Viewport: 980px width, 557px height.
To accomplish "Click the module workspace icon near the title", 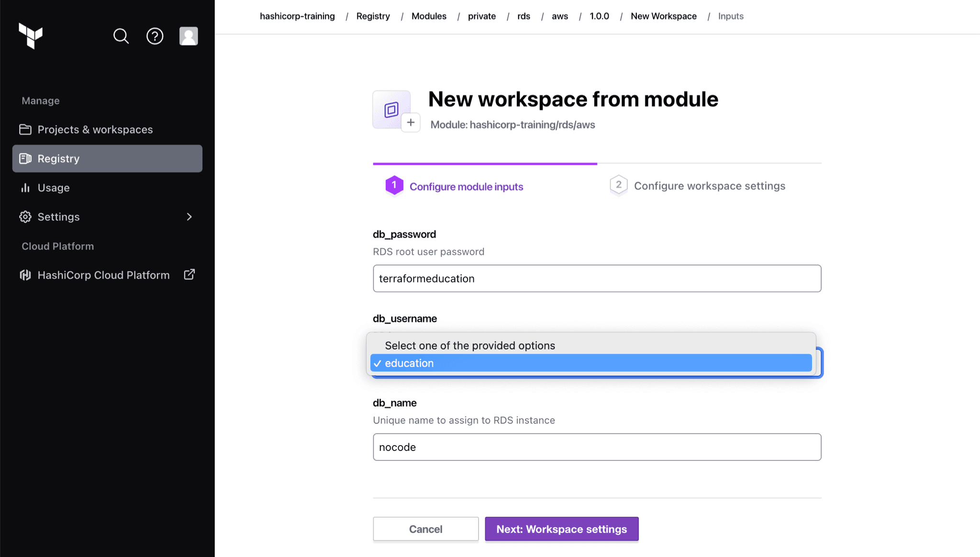I will pos(391,109).
